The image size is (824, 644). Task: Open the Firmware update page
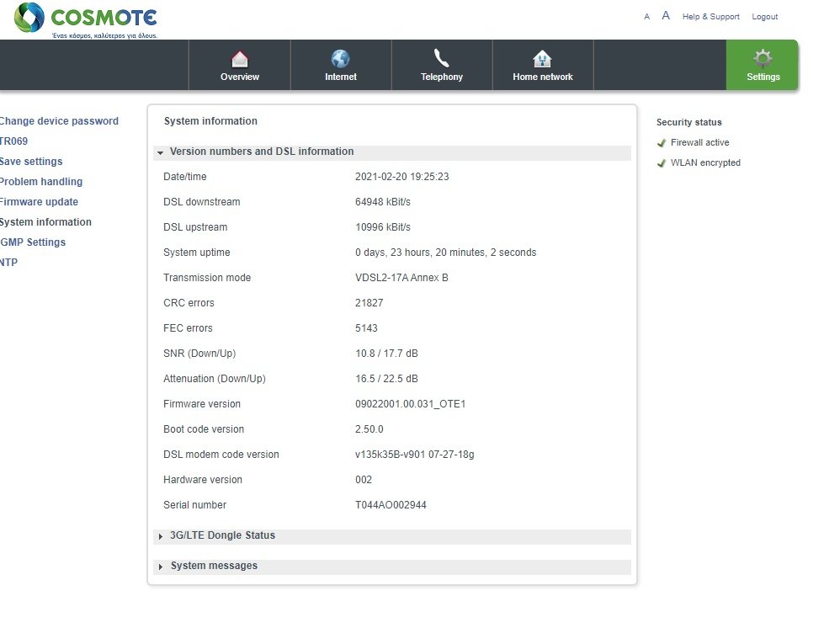click(39, 202)
